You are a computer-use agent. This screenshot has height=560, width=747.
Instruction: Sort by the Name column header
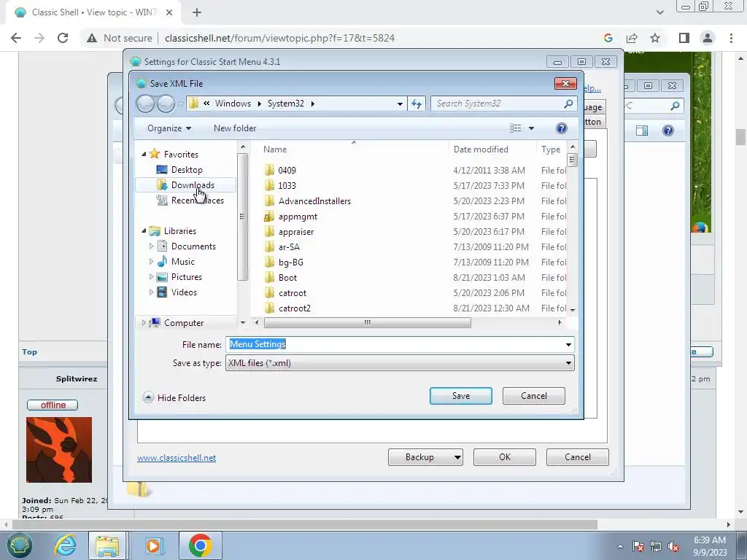click(x=275, y=149)
